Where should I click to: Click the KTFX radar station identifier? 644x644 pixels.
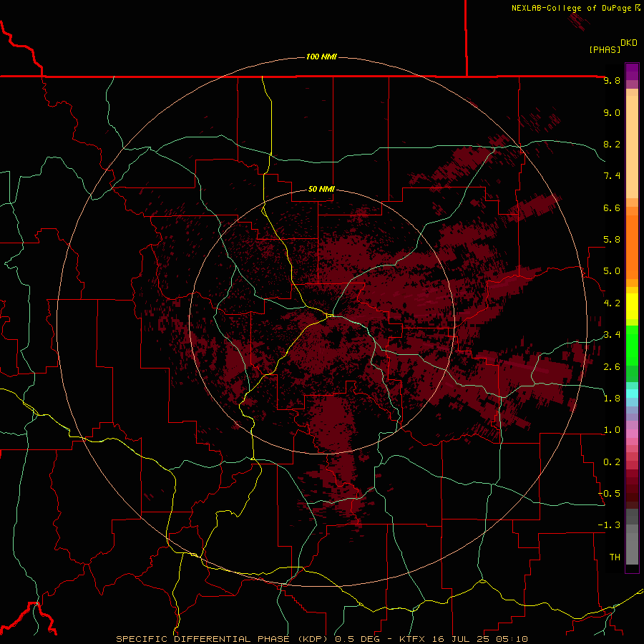[x=412, y=639]
